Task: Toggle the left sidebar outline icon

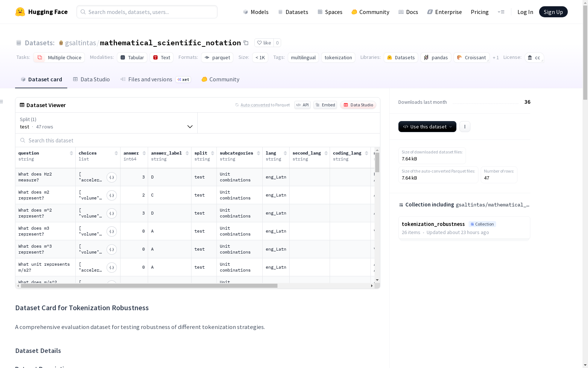Action: 2,102
